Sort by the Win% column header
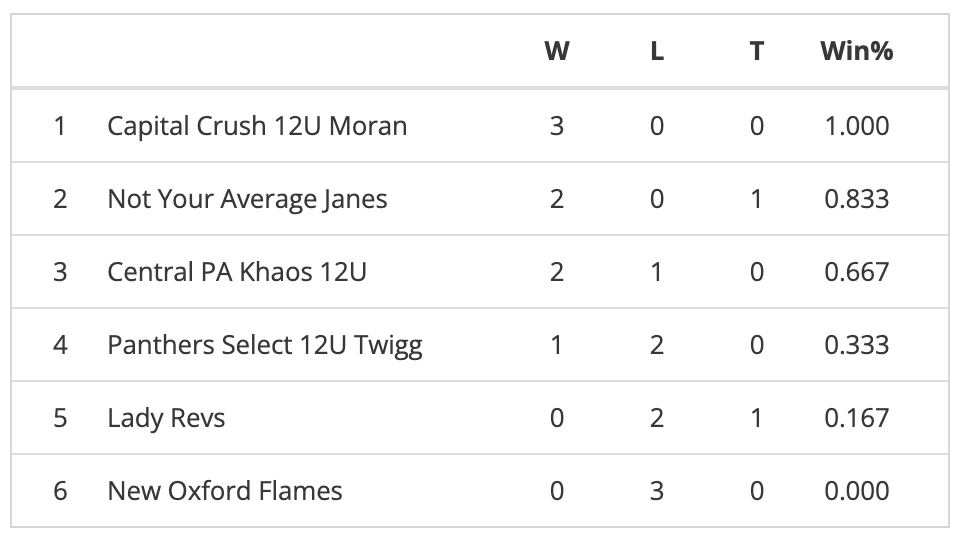Image resolution: width=960 pixels, height=540 pixels. (x=856, y=51)
